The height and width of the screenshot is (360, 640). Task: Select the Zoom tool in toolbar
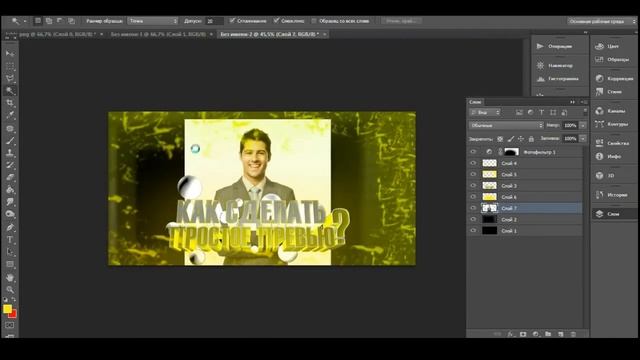click(10, 290)
